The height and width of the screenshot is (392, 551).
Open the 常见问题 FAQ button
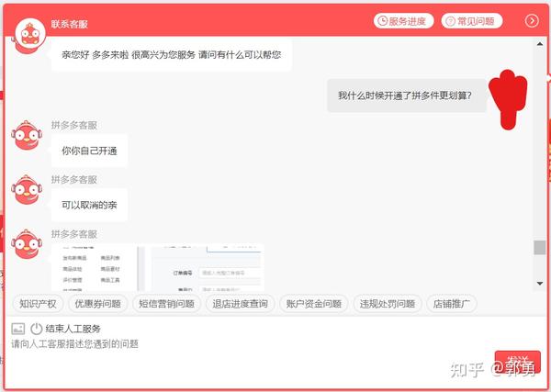click(x=472, y=21)
